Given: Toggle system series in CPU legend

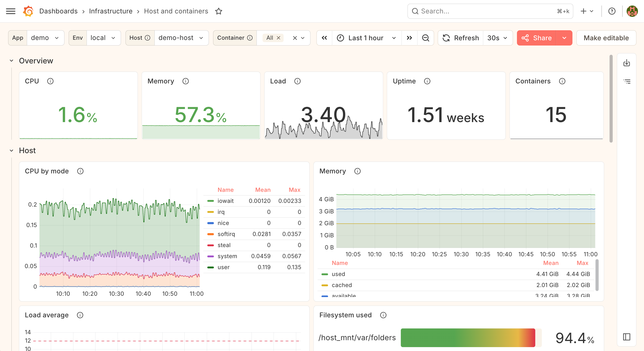Looking at the screenshot, I should pos(227,256).
